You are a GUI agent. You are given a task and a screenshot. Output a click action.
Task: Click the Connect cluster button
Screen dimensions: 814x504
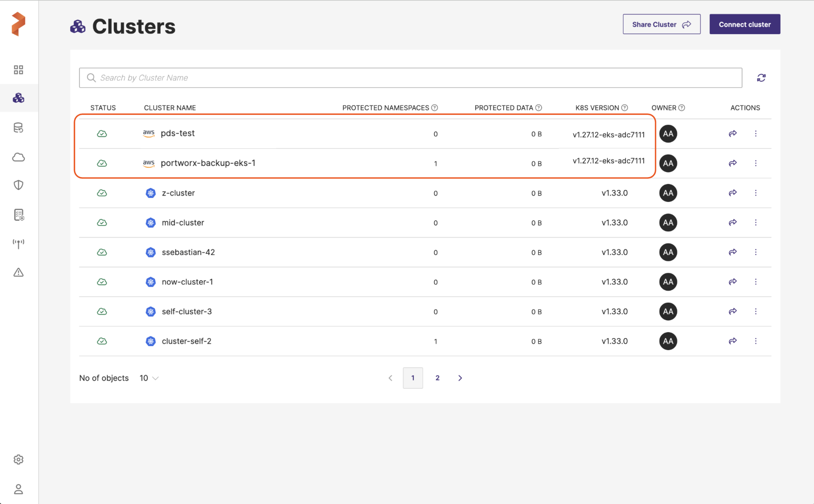[744, 24]
